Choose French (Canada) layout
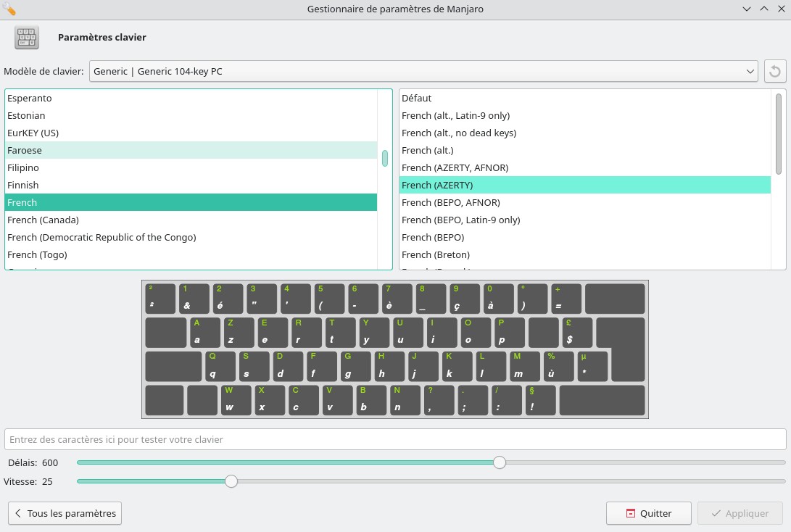Viewport: 791px width, 532px height. tap(191, 220)
